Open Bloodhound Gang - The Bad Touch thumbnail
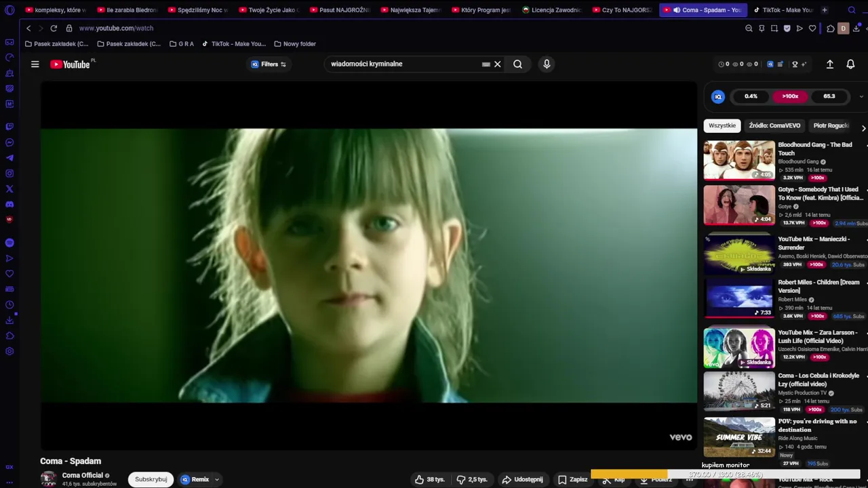This screenshot has width=868, height=488. tap(739, 160)
